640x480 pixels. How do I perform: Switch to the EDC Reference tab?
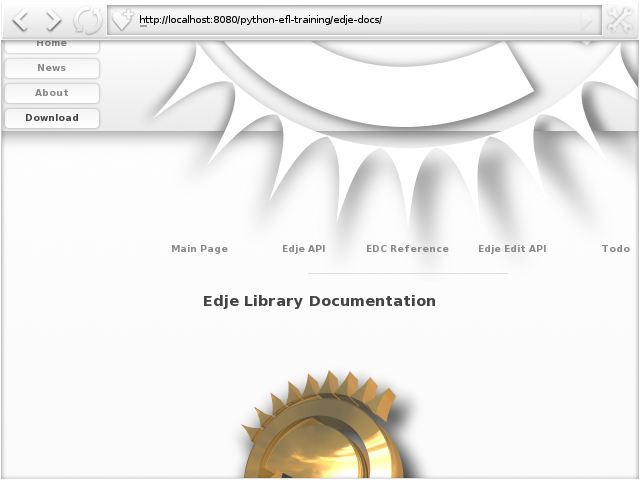pos(407,249)
